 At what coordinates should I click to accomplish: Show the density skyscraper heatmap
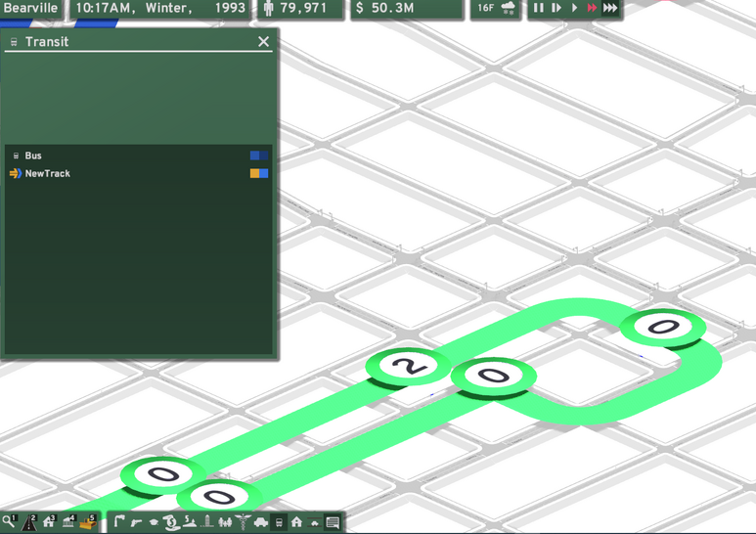coord(207,522)
